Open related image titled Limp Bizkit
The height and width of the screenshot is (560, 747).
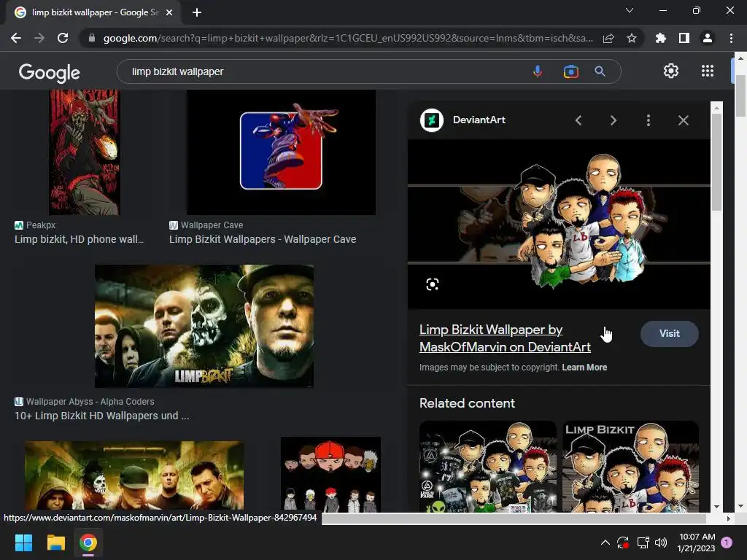click(x=631, y=467)
